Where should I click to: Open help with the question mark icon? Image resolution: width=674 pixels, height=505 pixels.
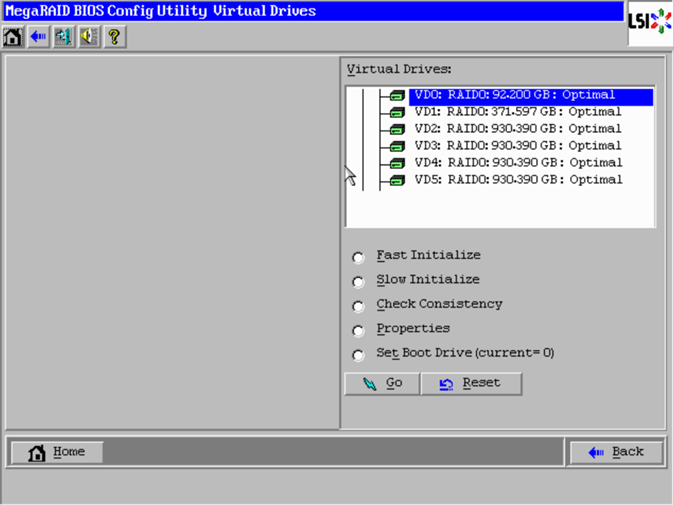(114, 37)
